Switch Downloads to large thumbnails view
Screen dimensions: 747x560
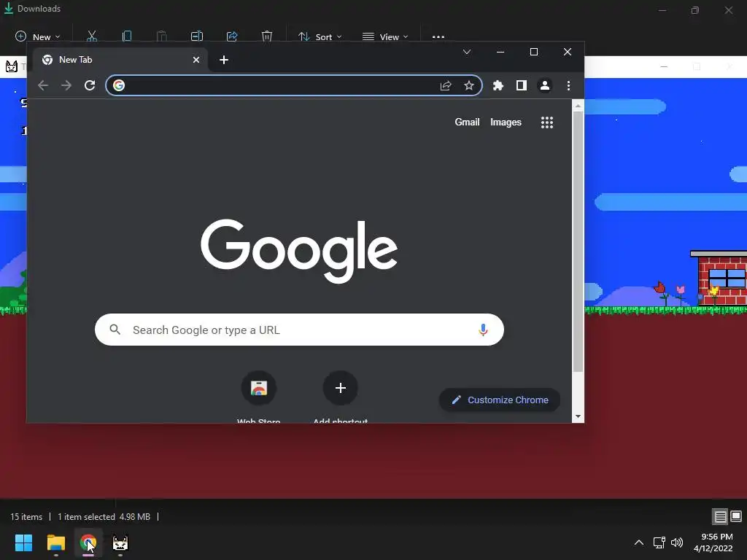point(736,516)
